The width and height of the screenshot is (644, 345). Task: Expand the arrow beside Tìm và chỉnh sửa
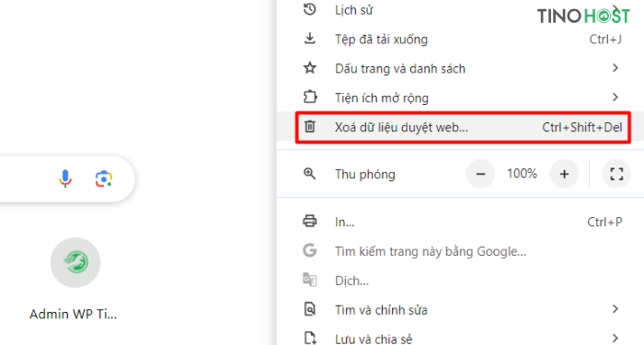(615, 309)
